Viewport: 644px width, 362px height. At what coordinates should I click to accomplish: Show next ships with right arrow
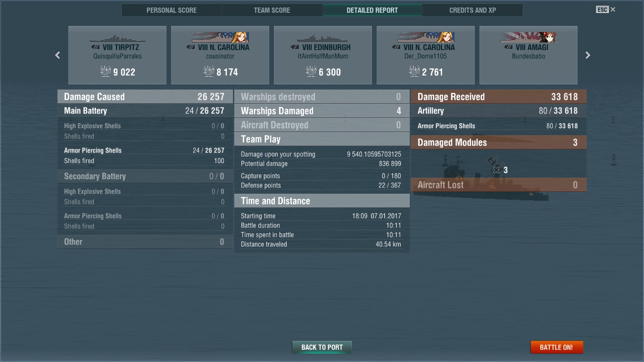[x=587, y=55]
